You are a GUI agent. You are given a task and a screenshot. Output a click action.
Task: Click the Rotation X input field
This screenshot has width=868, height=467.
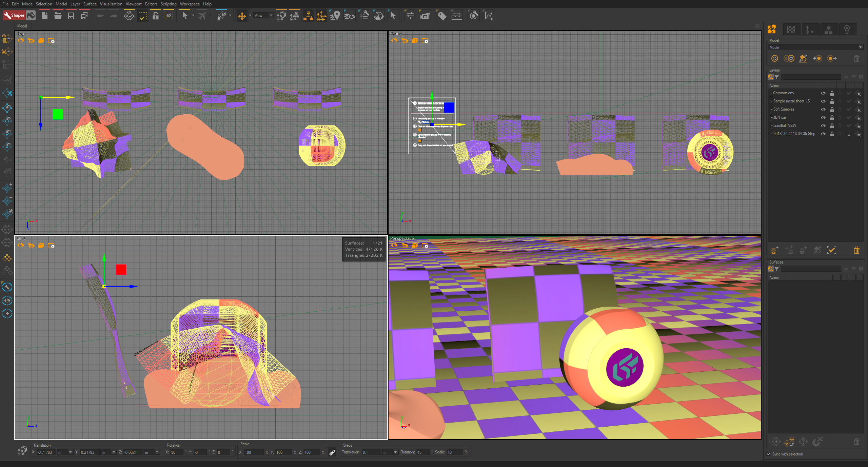176,452
